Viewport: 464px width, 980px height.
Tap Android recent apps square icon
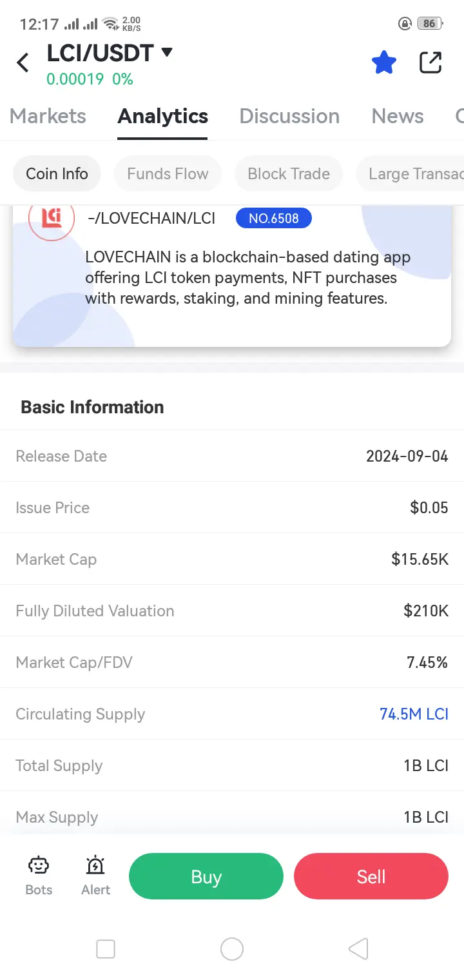tap(106, 949)
